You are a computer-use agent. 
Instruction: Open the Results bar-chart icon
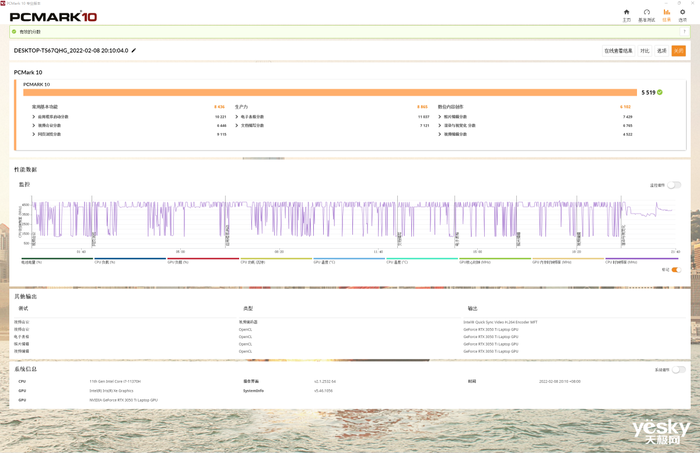coord(667,12)
